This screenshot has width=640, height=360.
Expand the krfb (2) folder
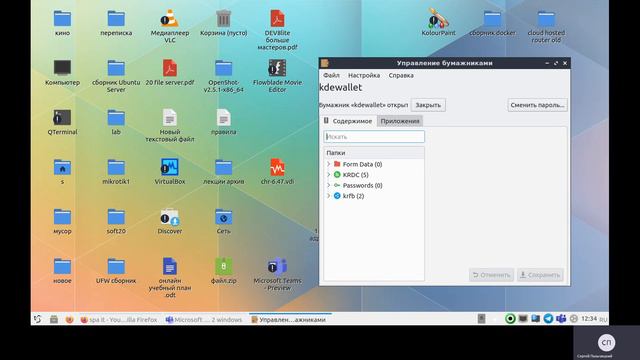[x=329, y=196]
